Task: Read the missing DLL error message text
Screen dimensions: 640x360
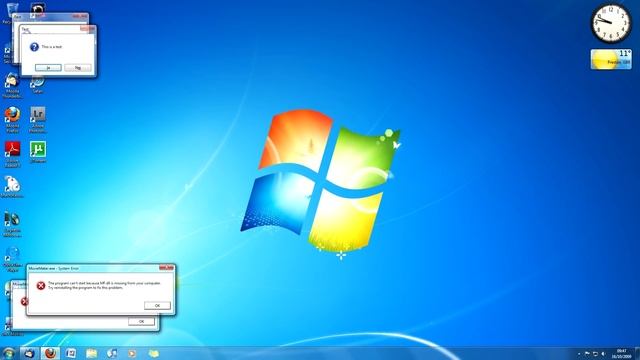Action: pyautogui.click(x=104, y=285)
